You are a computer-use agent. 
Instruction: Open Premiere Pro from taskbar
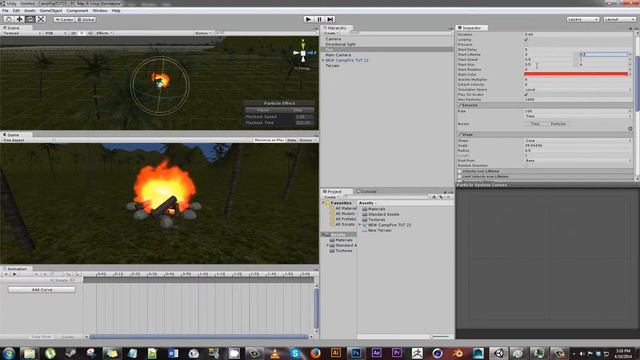tap(396, 353)
